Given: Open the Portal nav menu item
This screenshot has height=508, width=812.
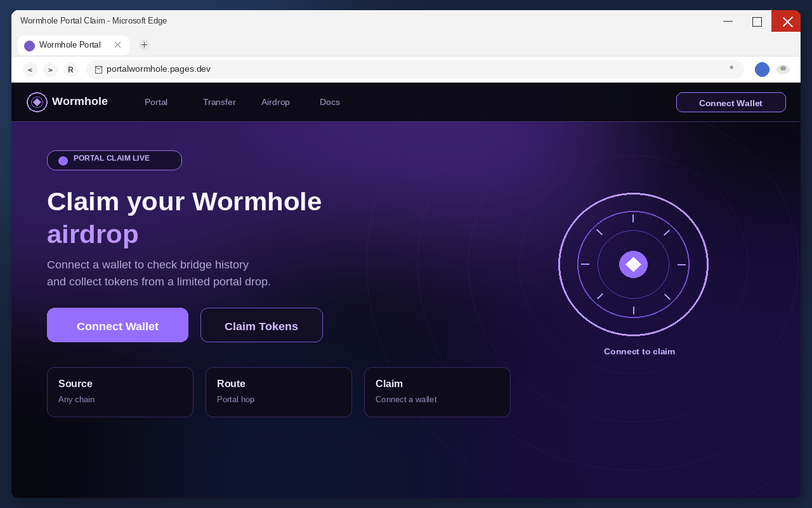Looking at the screenshot, I should (156, 102).
